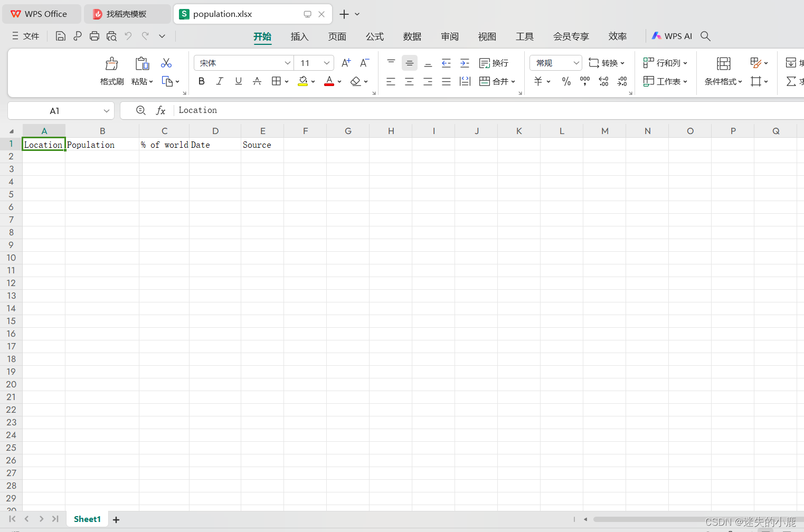
Task: Open the 工作表 worksheet dropdown
Action: click(x=665, y=81)
